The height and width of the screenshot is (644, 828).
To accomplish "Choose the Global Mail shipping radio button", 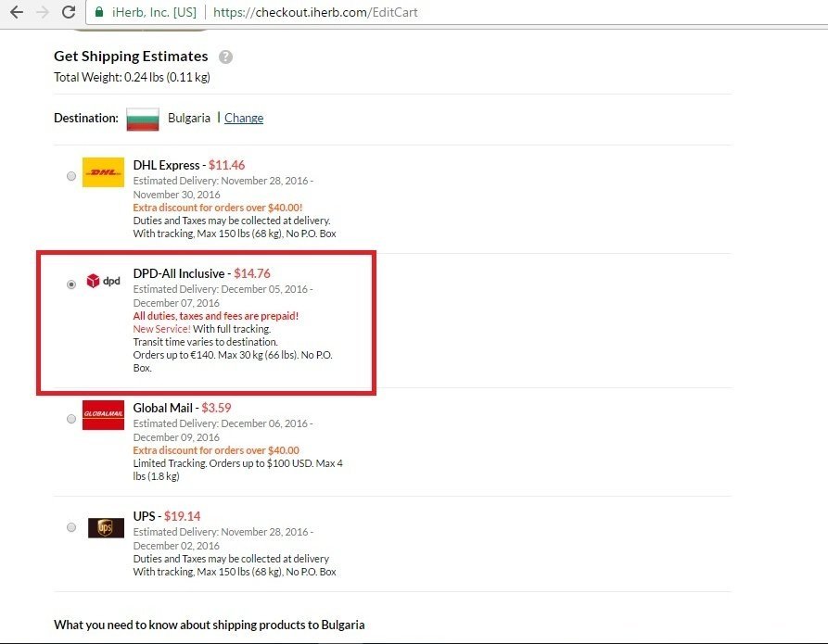I will pyautogui.click(x=71, y=419).
